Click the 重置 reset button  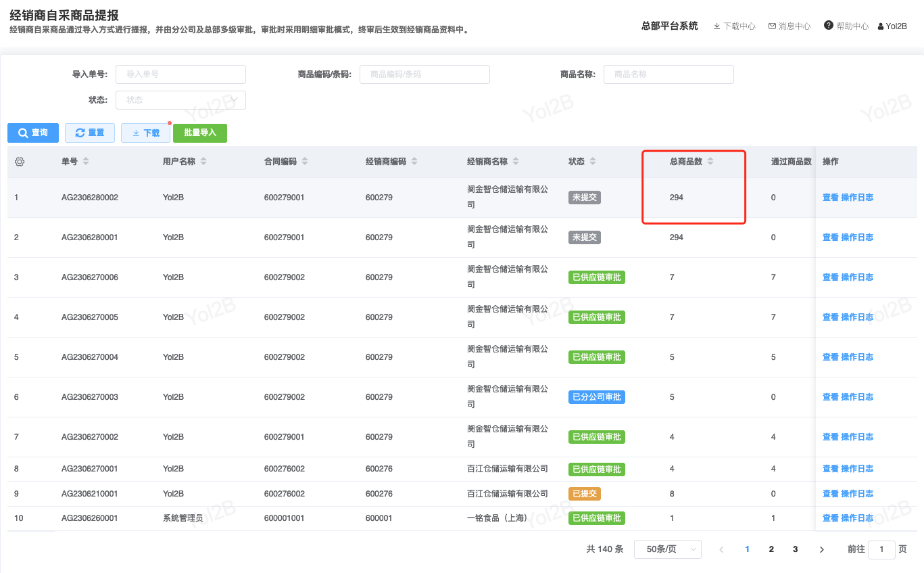click(90, 133)
